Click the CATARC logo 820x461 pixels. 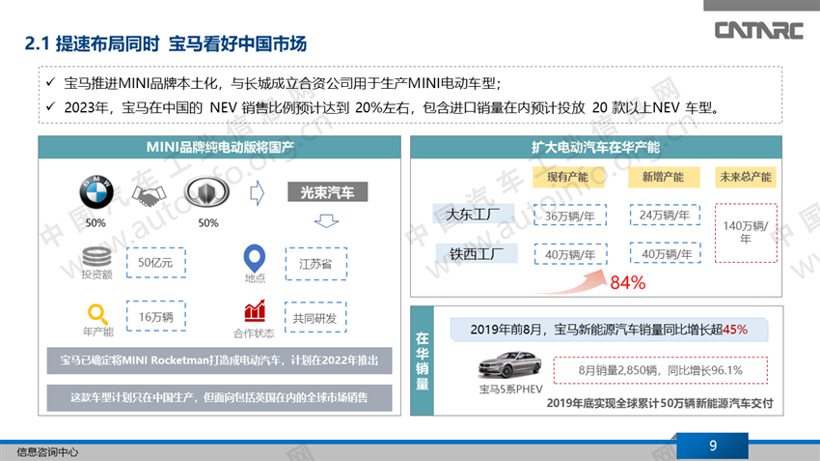click(758, 30)
